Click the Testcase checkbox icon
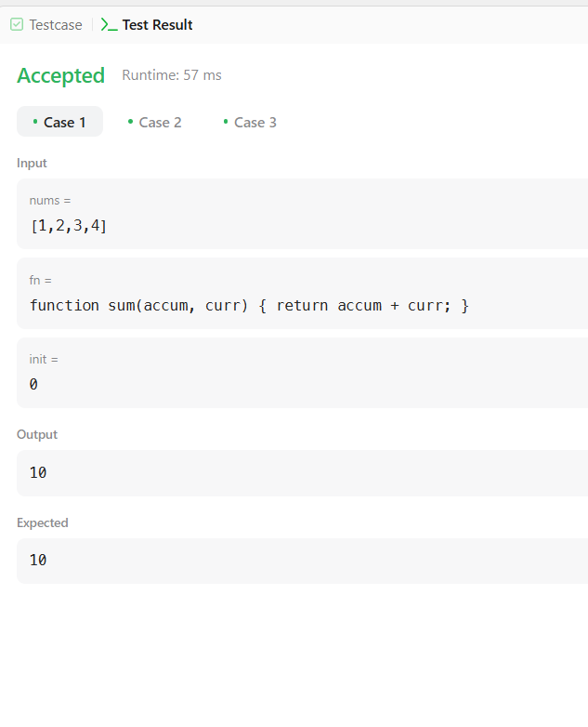 pos(17,24)
